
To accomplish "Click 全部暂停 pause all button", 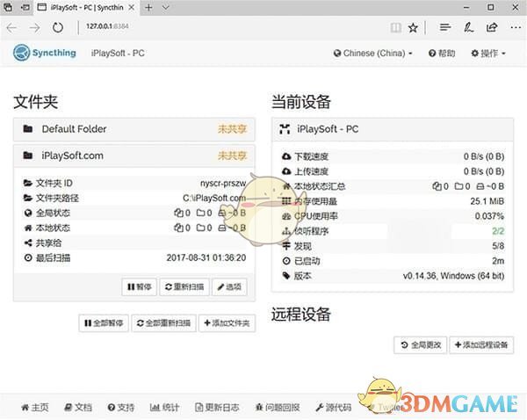I will pos(104,323).
